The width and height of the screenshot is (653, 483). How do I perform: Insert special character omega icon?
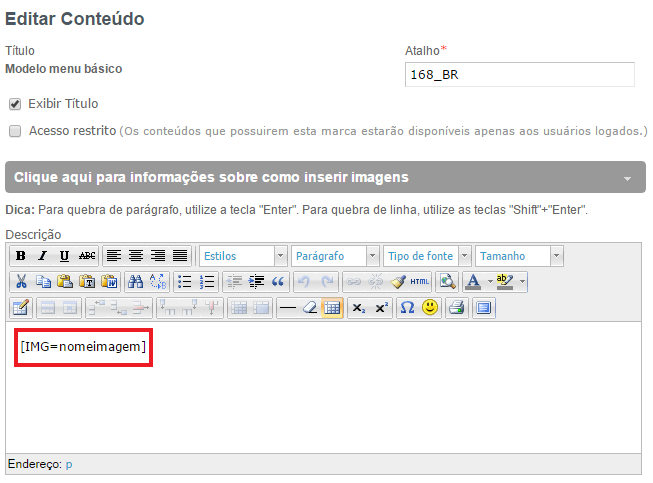coord(407,308)
